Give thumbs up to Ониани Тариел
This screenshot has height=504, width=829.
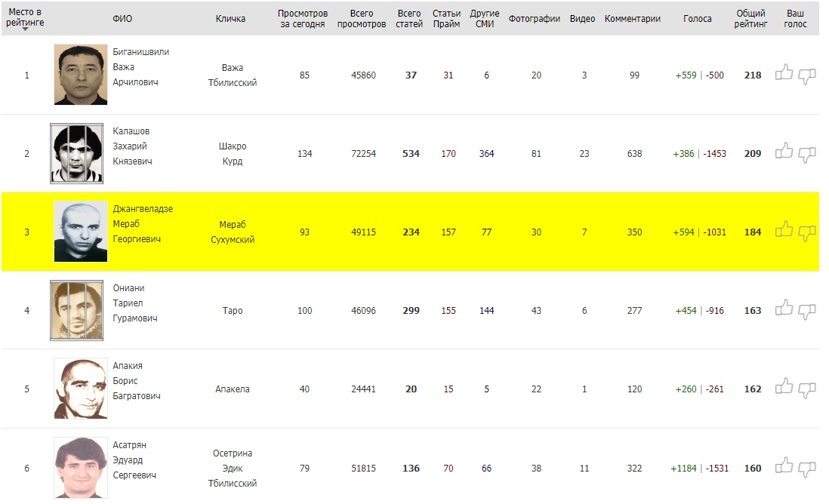pos(784,309)
